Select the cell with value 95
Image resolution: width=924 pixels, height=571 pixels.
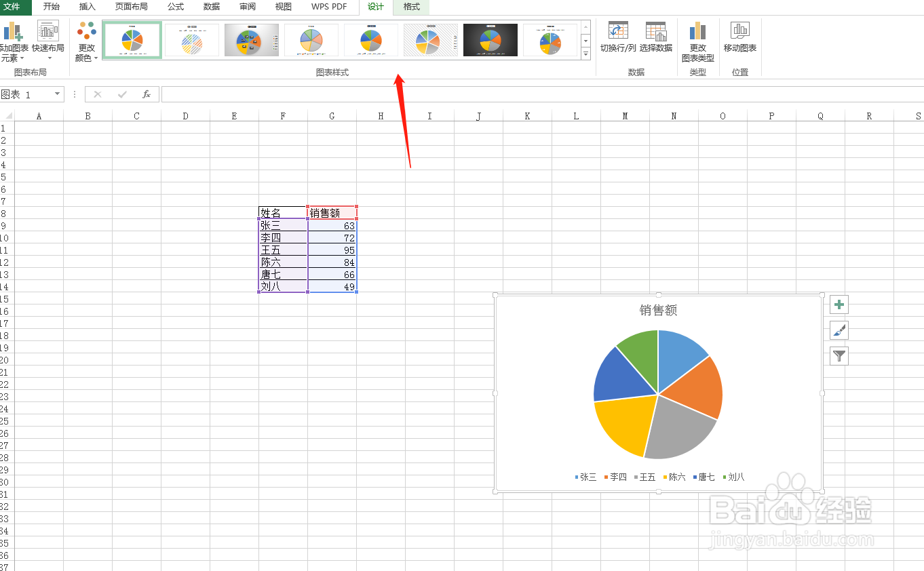pyautogui.click(x=332, y=250)
